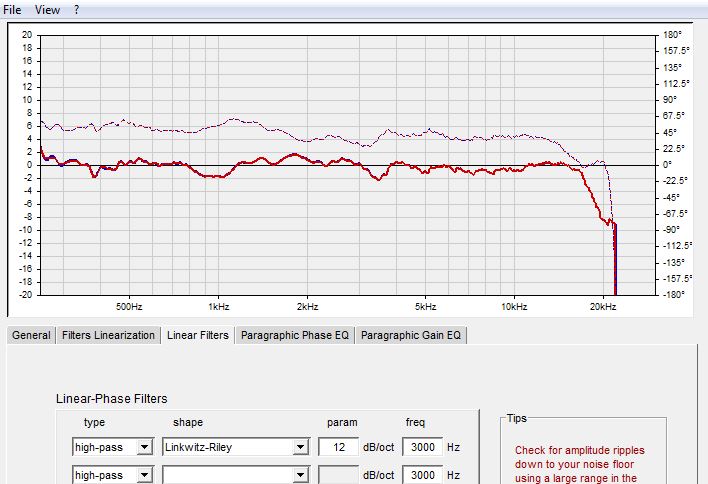Click the -20 dB gain axis label
The image size is (708, 484).
tap(26, 295)
